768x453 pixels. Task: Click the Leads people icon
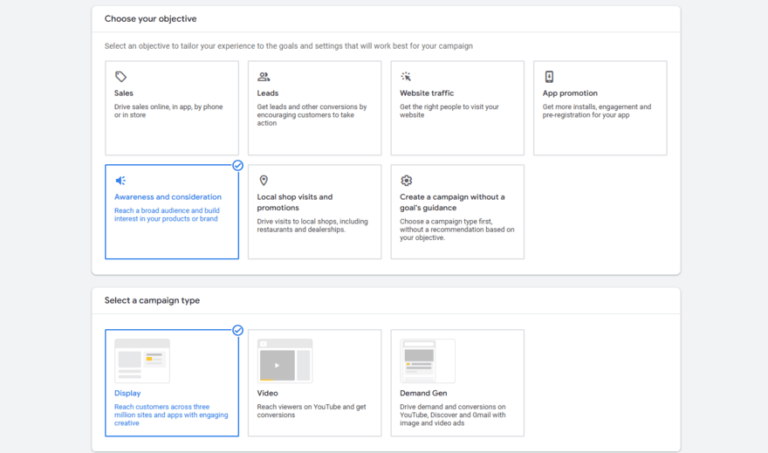[x=264, y=76]
